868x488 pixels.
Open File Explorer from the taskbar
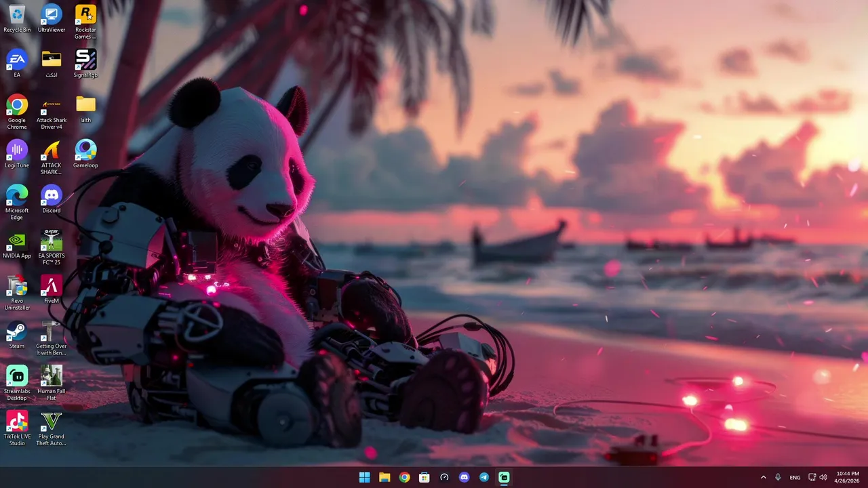tap(384, 477)
